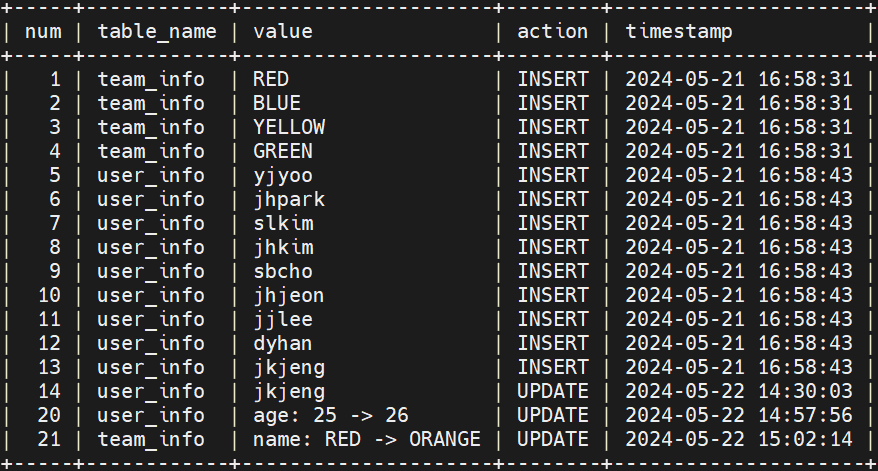Click 'UPDATE' in row 20

click(x=553, y=416)
